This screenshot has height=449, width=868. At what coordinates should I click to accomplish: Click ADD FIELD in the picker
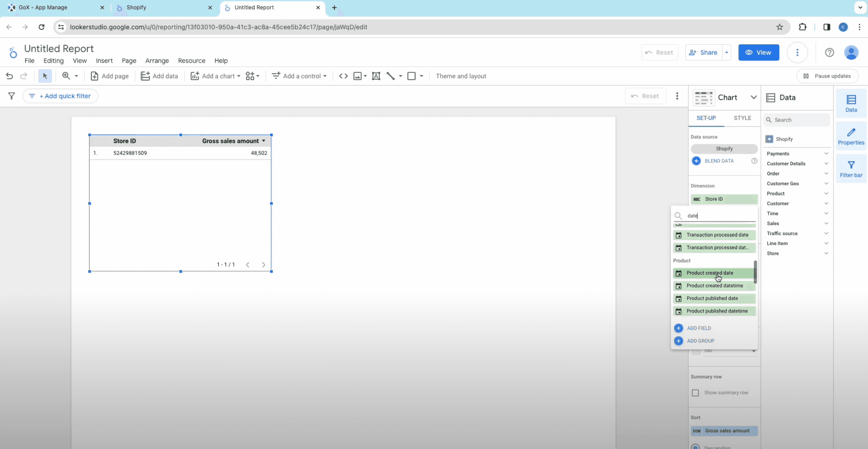pos(698,328)
